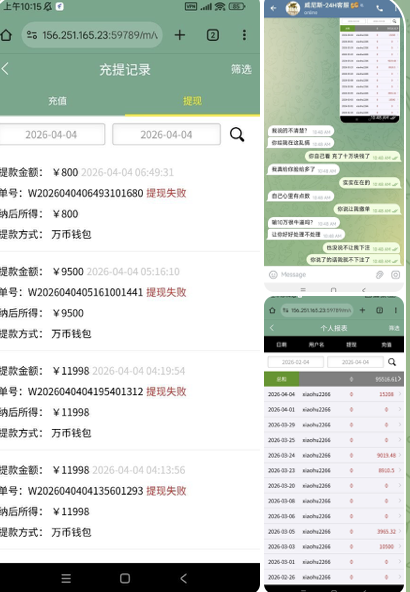
Task: Tap 提现失败 status on the ¥9500 record
Action: coord(166,292)
